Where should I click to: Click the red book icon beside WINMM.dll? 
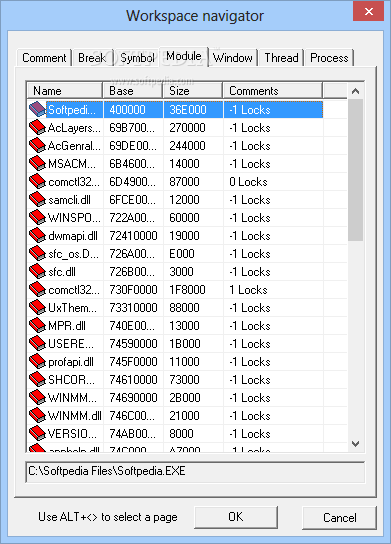tap(37, 416)
